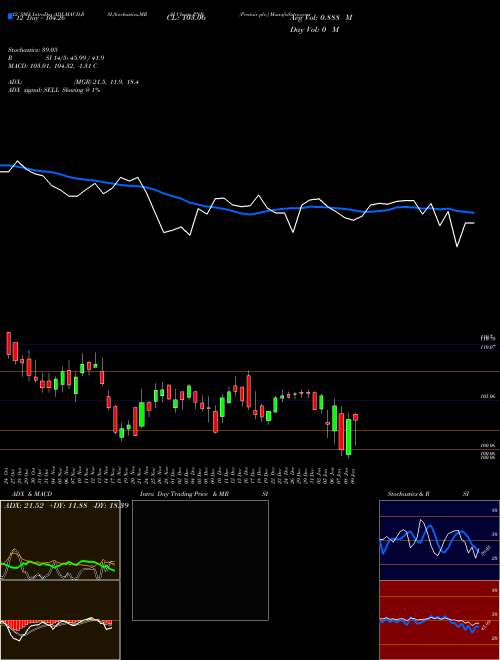Click the 'ADX signal: SELL' text line
500x660 pixels.
click(54, 90)
